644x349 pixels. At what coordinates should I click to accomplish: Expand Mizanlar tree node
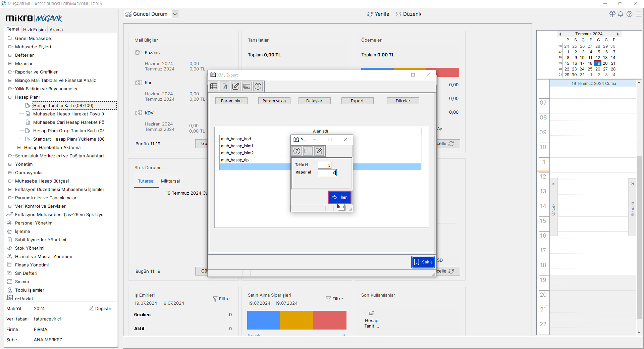10,63
